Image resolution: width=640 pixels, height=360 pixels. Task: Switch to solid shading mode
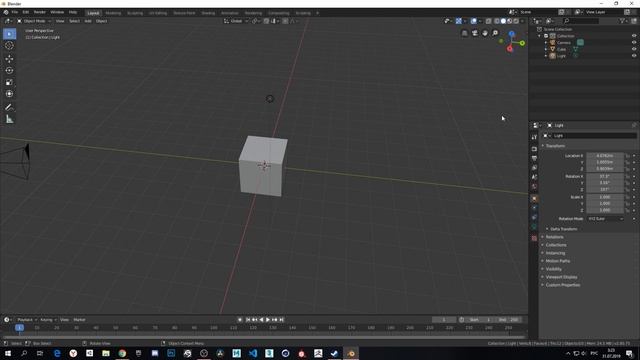(x=503, y=21)
